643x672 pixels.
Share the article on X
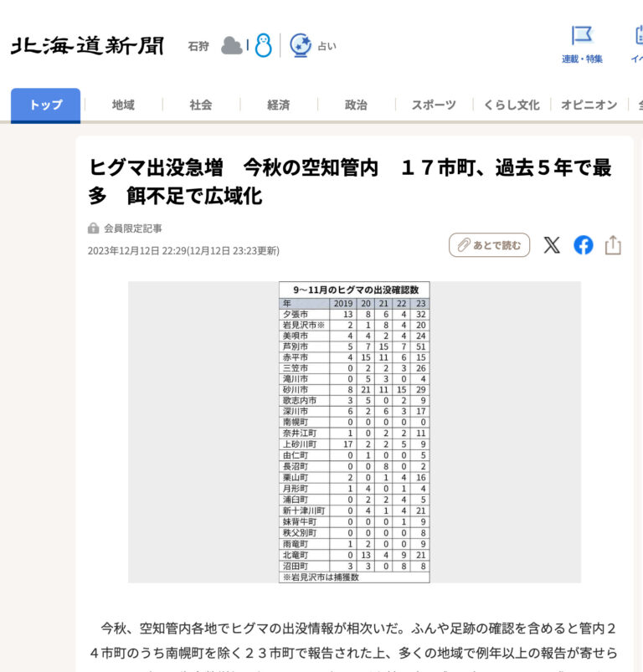point(552,245)
